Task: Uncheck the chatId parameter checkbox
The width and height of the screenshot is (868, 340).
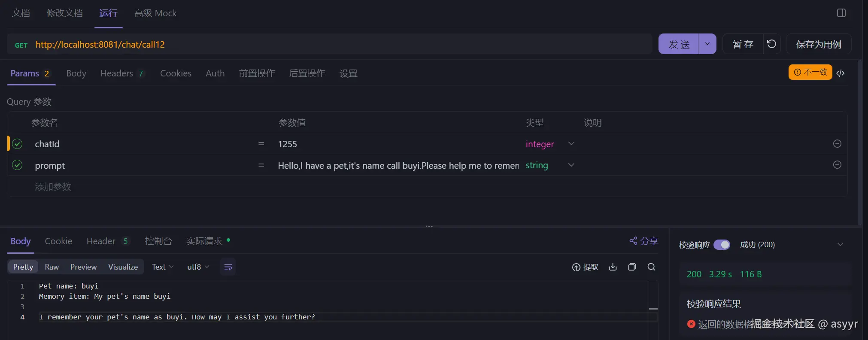Action: pyautogui.click(x=17, y=144)
